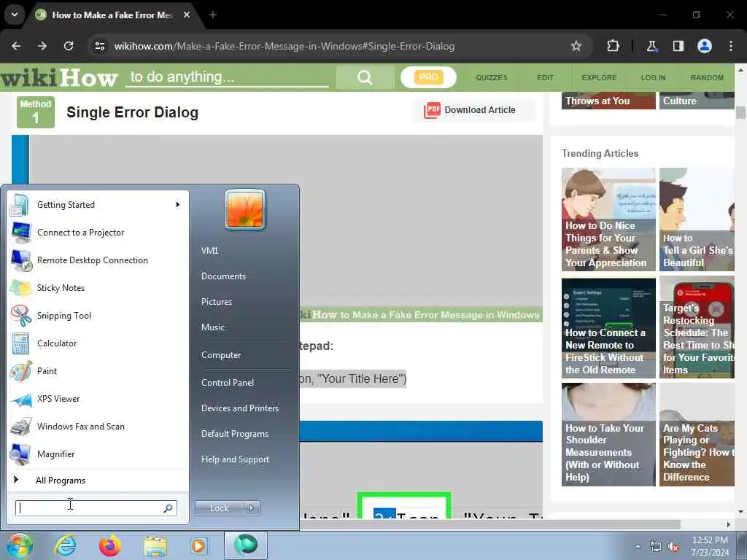
Task: Open Documents from Start menu
Action: [223, 276]
